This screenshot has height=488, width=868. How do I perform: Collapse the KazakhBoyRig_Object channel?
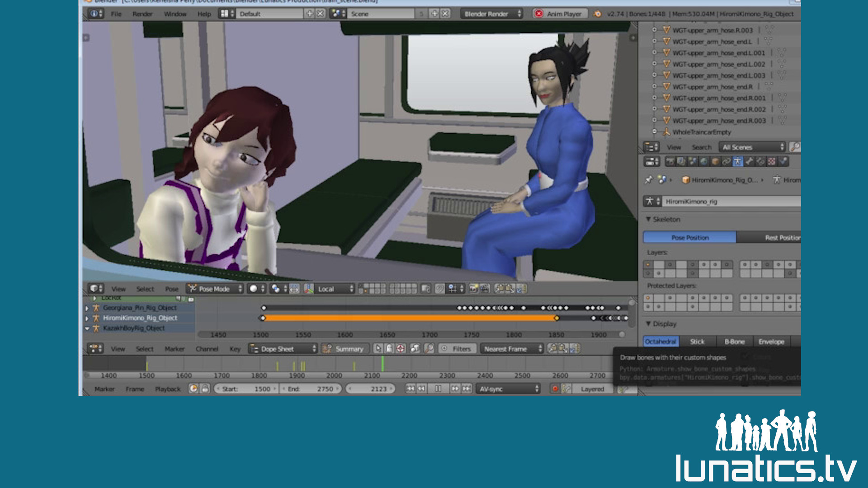[x=87, y=328]
